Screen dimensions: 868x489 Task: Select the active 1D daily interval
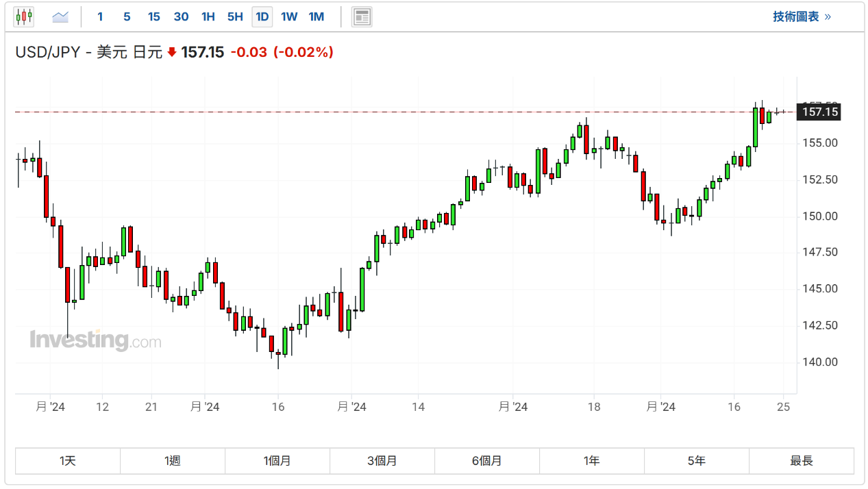262,16
